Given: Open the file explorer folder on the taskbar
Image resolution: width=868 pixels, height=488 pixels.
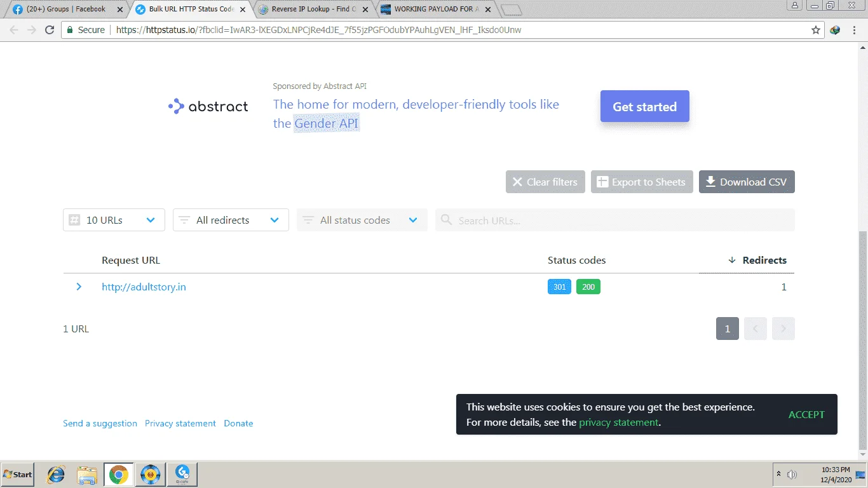Looking at the screenshot, I should click(x=87, y=475).
